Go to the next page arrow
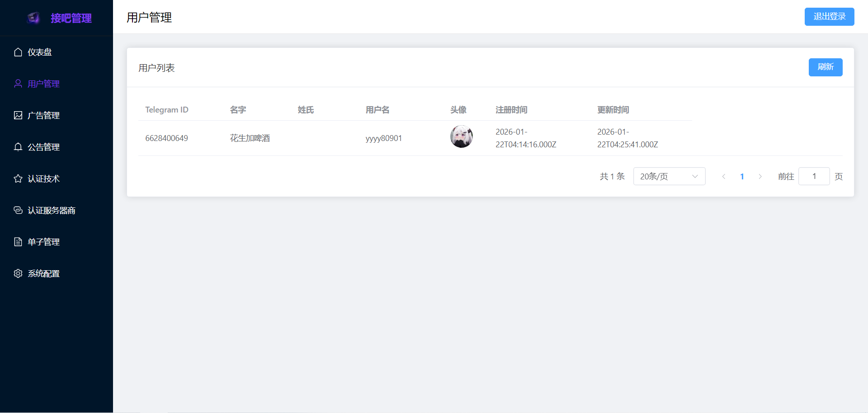Viewport: 868px width, 413px height. coord(760,177)
